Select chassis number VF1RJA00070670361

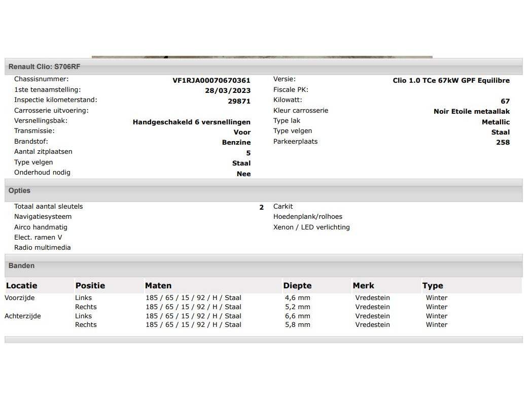[211, 80]
